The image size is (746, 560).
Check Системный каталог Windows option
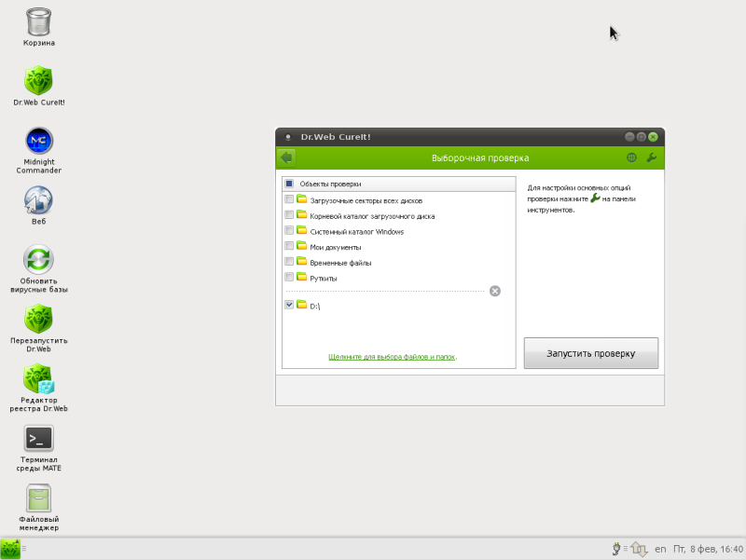click(x=289, y=230)
